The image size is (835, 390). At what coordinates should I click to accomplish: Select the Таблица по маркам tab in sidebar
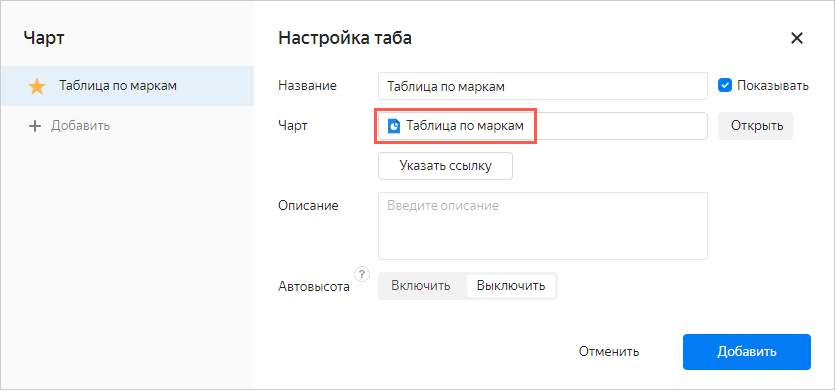coord(127,86)
